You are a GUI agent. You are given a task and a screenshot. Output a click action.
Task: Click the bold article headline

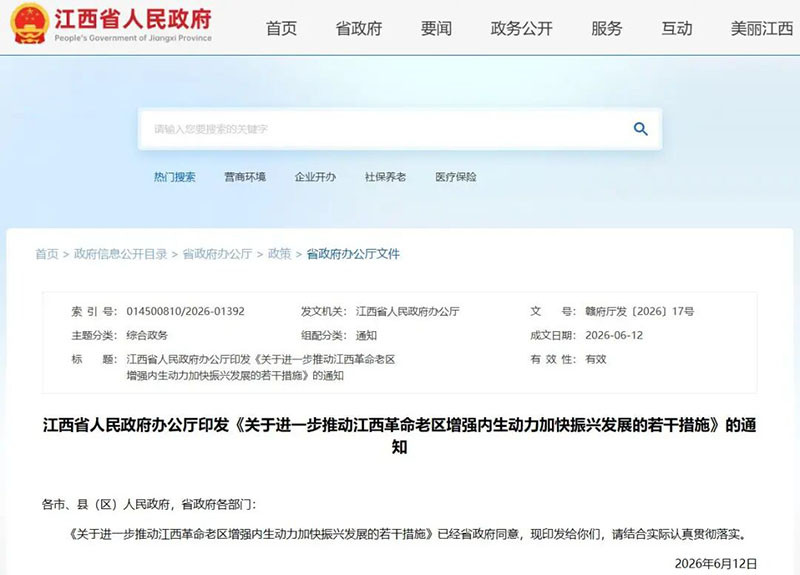coord(399,436)
